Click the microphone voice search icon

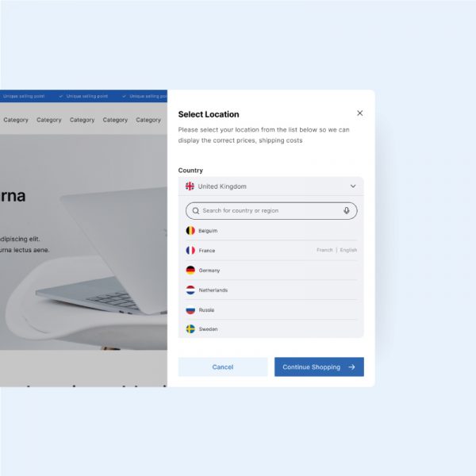point(347,211)
